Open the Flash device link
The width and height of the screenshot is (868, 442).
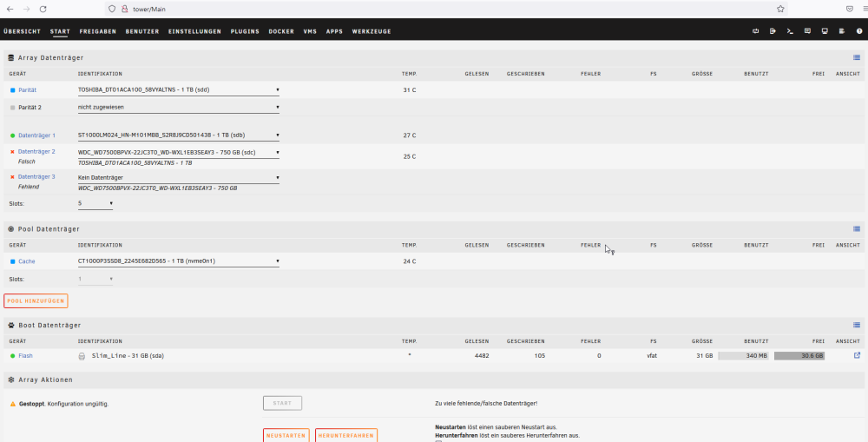click(x=25, y=355)
